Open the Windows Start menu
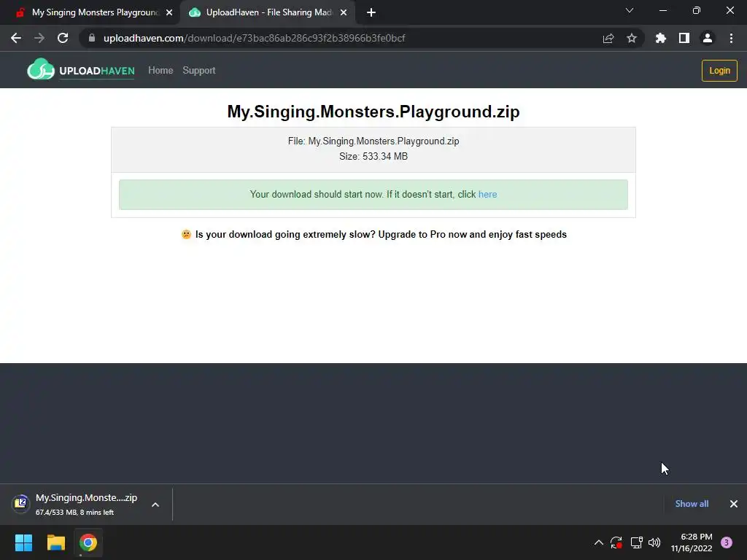Screen dimensions: 747x560 [23, 542]
